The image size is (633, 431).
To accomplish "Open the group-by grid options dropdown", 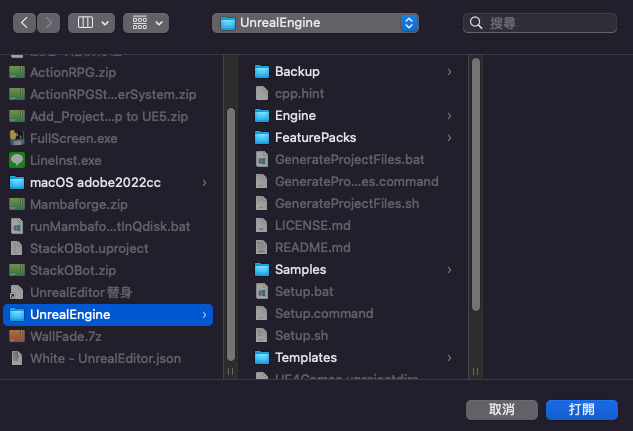I will pyautogui.click(x=146, y=23).
